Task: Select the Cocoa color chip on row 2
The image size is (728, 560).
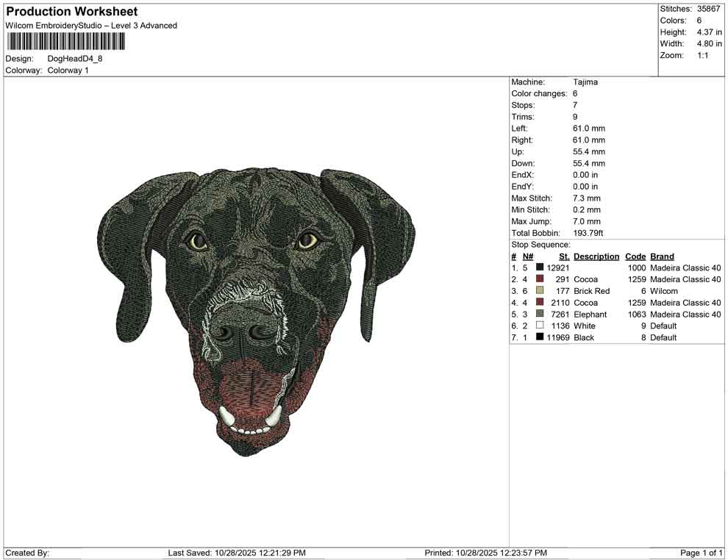Action: tap(538, 279)
